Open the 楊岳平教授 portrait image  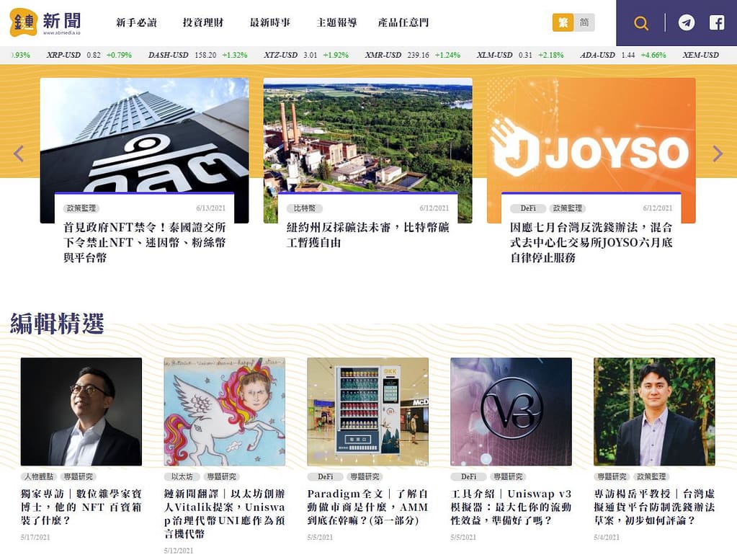click(654, 412)
